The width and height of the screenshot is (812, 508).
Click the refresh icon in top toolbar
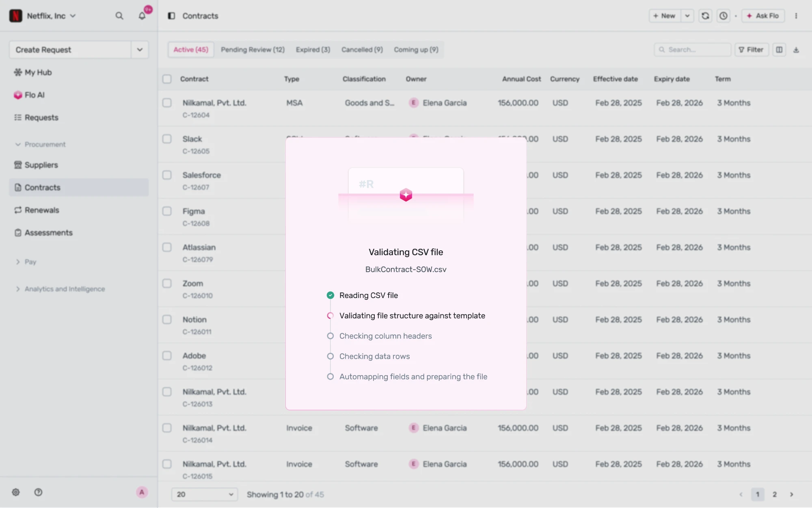coord(705,16)
